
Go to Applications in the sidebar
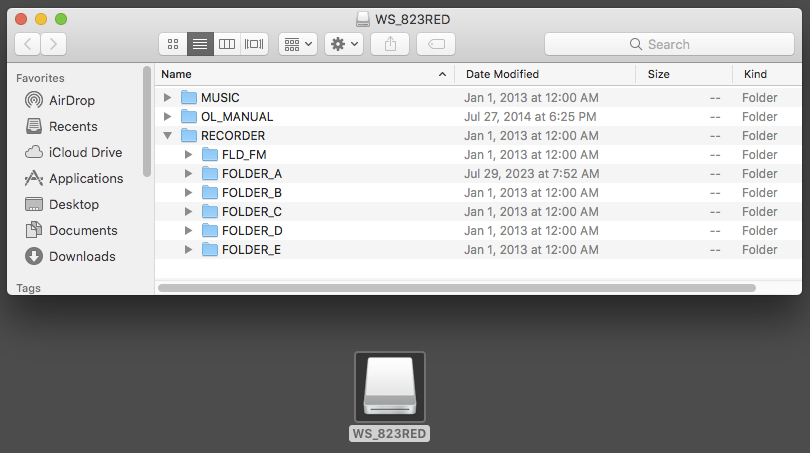(x=86, y=178)
